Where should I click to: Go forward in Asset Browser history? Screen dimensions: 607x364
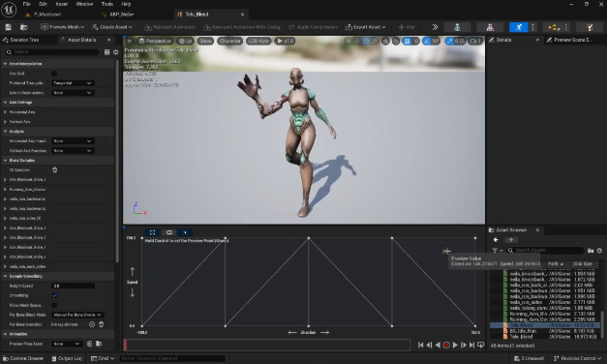[x=510, y=240]
